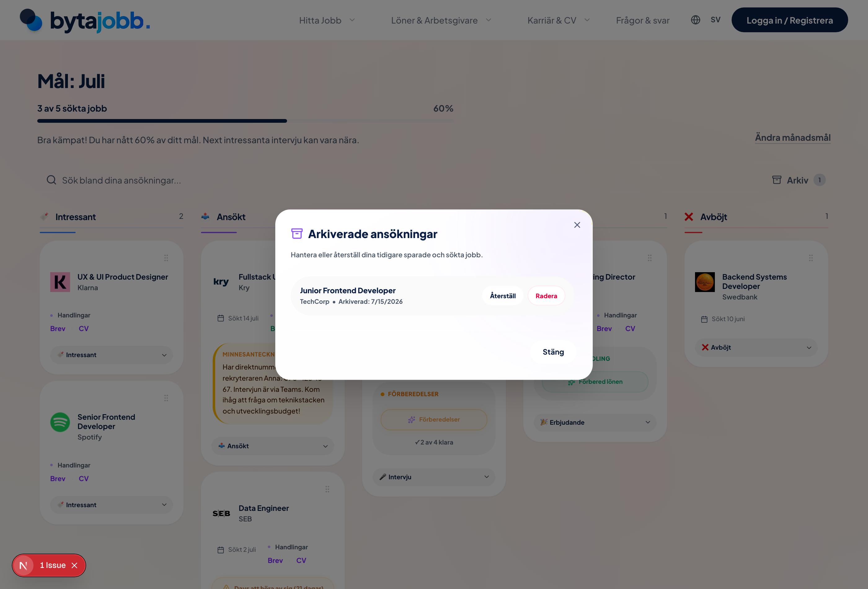The height and width of the screenshot is (589, 868).
Task: Click the calendar icon next to Sökt 14 juli
Action: [221, 318]
